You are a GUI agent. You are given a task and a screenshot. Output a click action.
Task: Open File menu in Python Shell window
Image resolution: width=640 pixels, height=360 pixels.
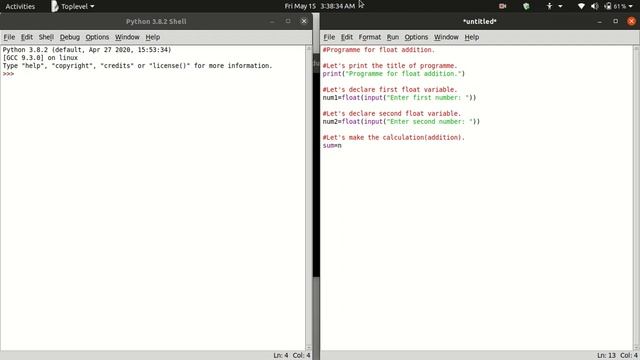click(9, 37)
